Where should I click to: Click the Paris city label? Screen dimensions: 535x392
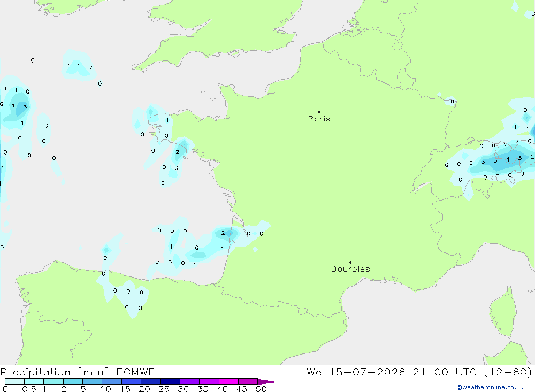click(x=319, y=119)
